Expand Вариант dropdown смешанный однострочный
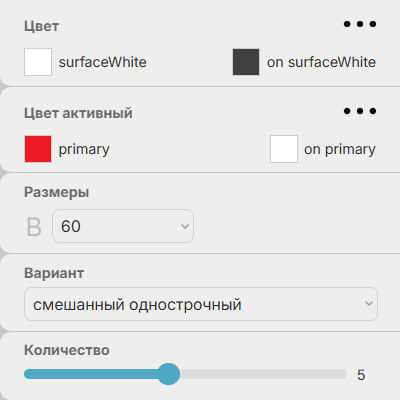 pos(201,304)
